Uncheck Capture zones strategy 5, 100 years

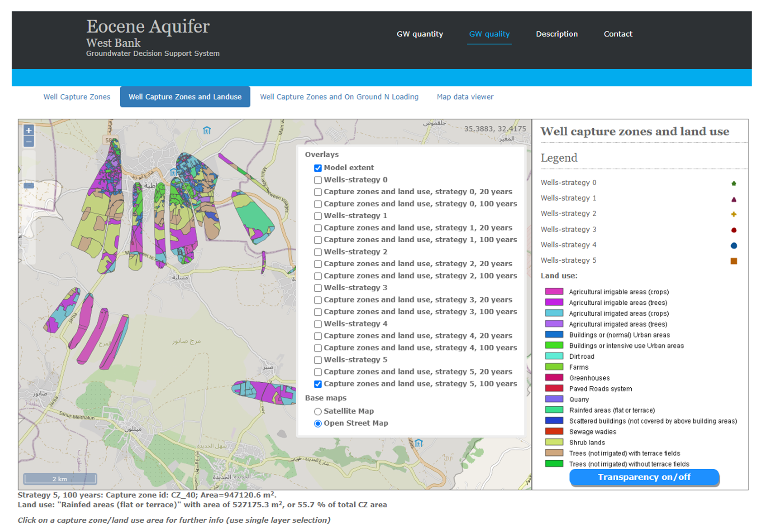click(318, 384)
